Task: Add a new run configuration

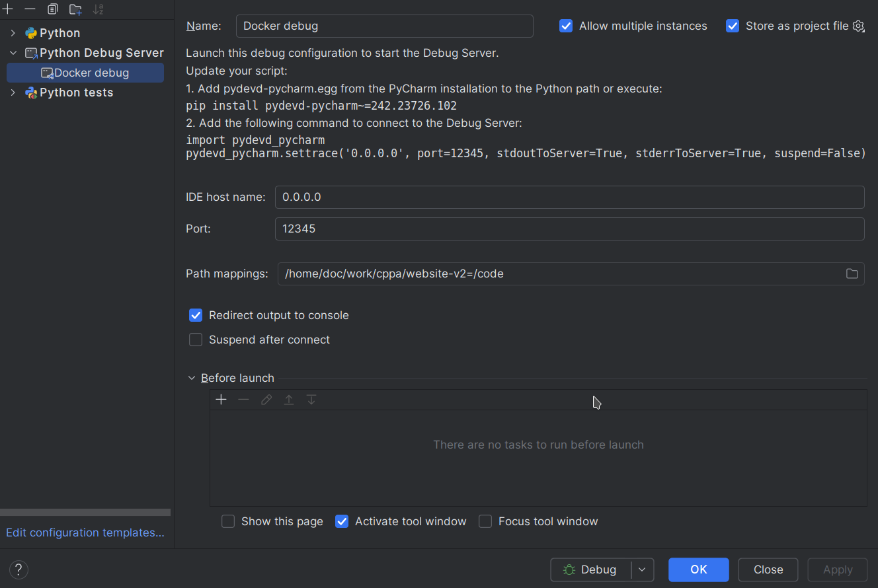Action: [7, 9]
